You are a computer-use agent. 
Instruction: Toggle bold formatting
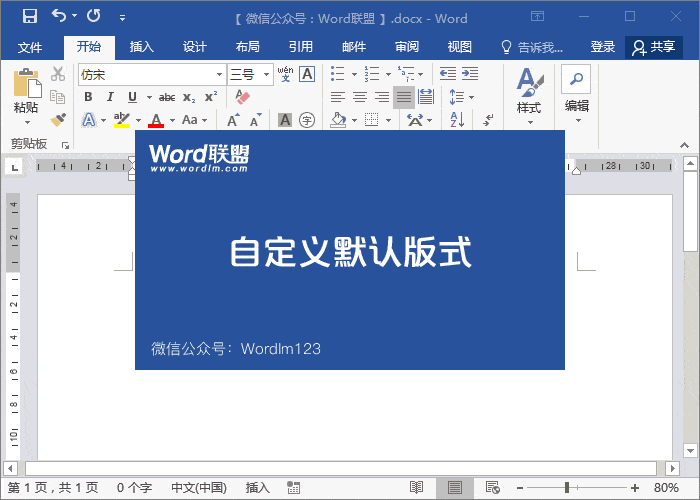tap(88, 97)
